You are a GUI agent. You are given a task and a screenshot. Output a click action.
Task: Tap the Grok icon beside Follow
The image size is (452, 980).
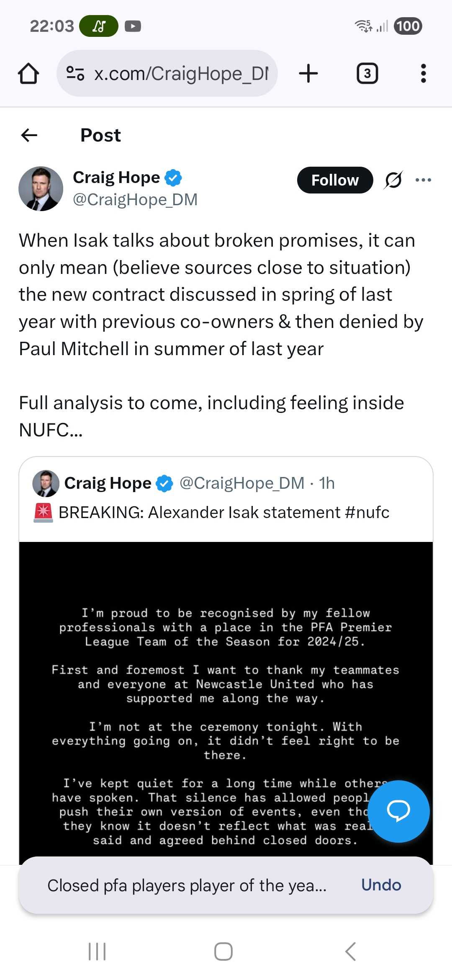[393, 180]
